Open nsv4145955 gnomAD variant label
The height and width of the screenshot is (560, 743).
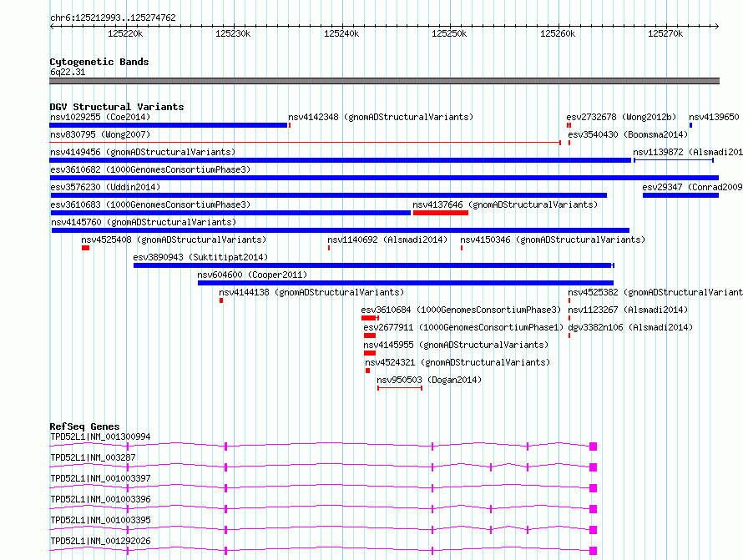coord(456,345)
